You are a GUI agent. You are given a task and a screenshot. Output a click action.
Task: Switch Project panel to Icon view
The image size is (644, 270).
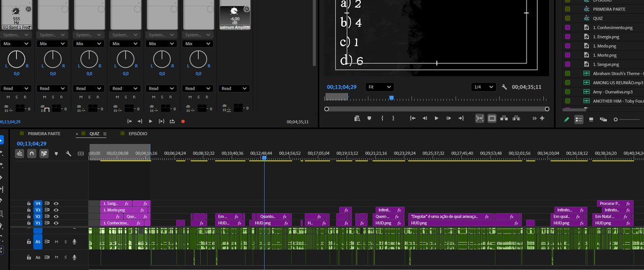pyautogui.click(x=591, y=119)
